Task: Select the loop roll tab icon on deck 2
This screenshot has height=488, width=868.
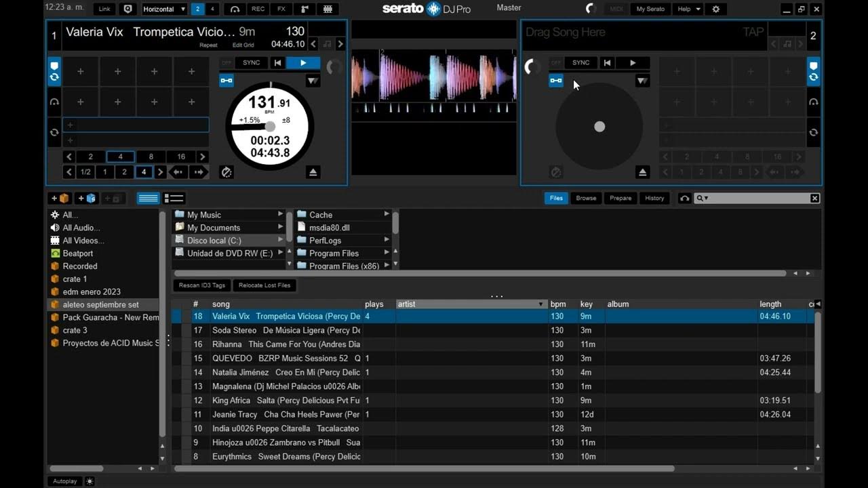Action: click(x=813, y=132)
